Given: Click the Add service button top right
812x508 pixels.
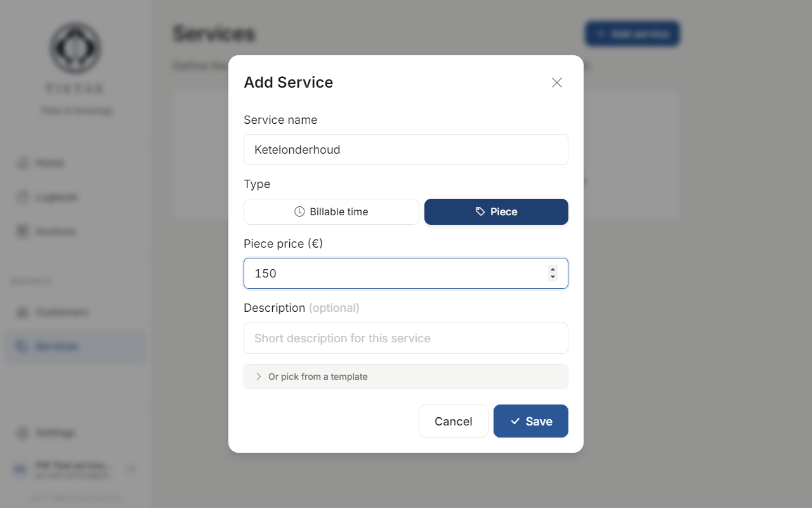Looking at the screenshot, I should click(632, 34).
